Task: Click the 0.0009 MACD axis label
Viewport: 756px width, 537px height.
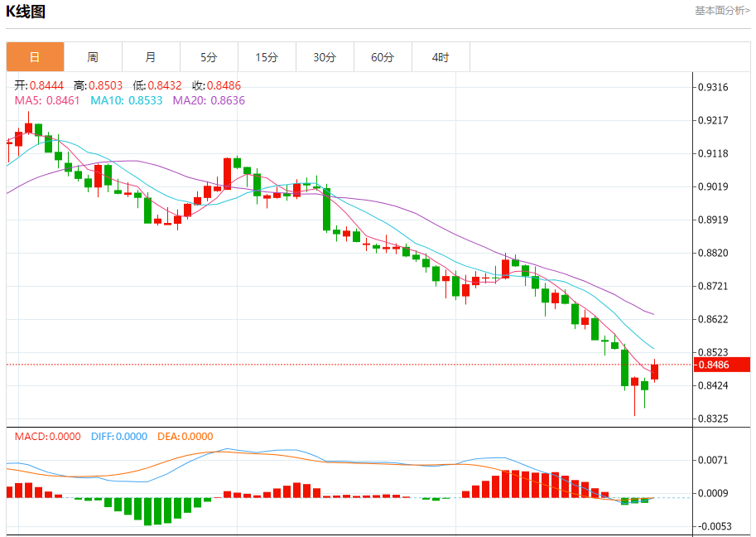Action: tap(713, 493)
